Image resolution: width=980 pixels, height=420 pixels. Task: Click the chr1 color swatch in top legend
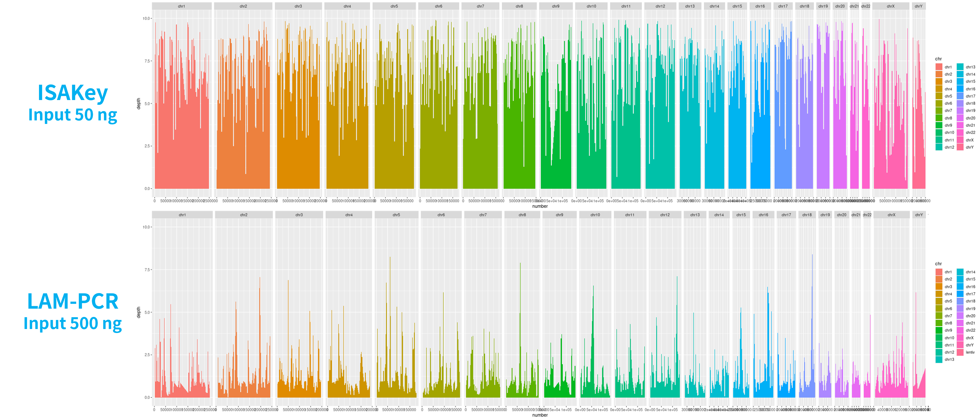click(938, 67)
